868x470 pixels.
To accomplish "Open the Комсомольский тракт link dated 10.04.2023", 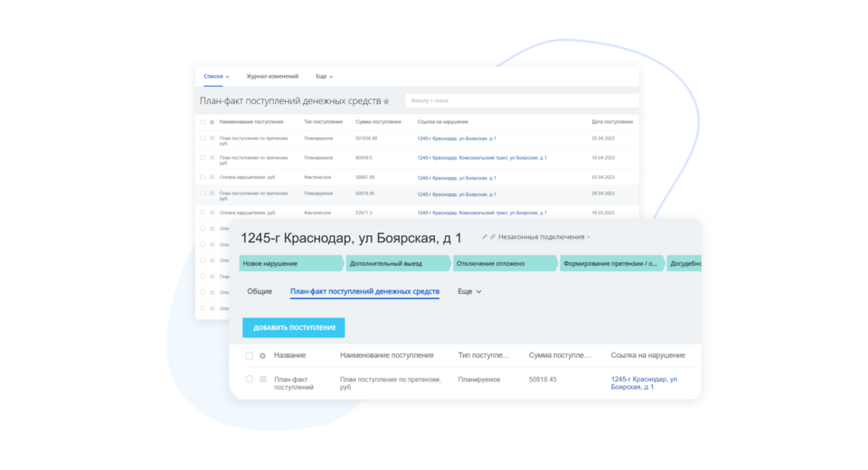I will (x=482, y=158).
